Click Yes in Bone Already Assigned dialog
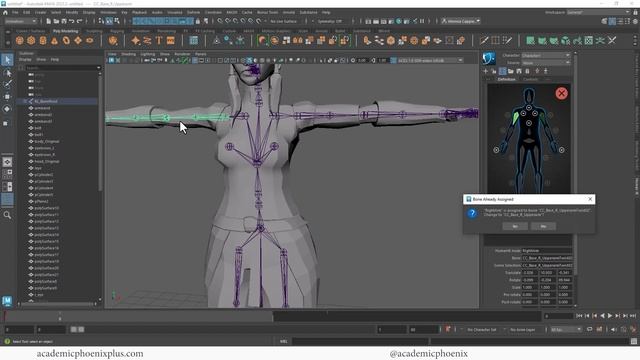This screenshot has width=640, height=360. point(515,226)
